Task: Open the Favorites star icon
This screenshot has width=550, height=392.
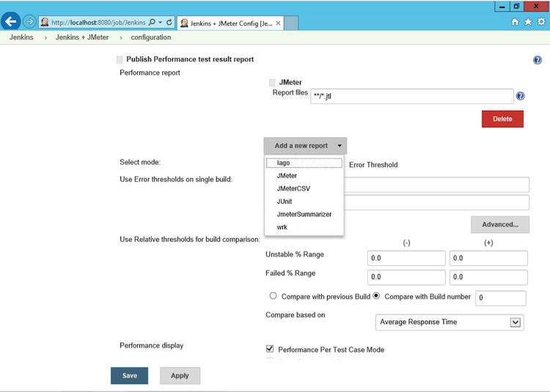Action: pyautogui.click(x=528, y=22)
